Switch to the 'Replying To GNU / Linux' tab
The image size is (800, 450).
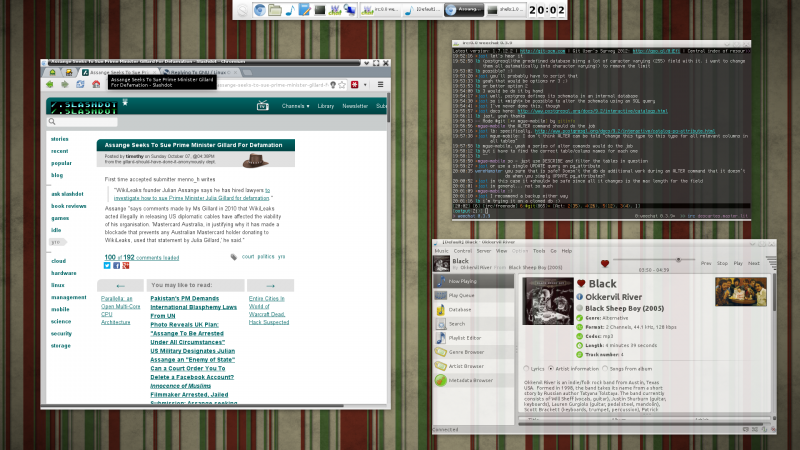[200, 72]
